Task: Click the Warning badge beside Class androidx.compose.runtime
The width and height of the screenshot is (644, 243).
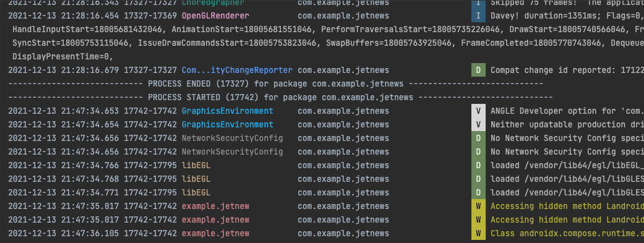Action: (x=478, y=234)
